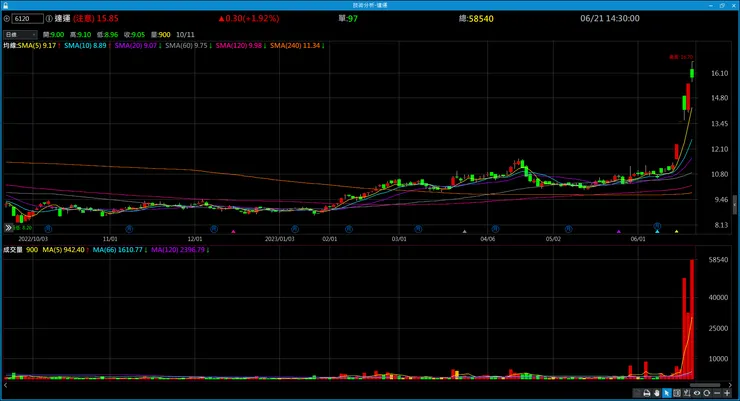Click the round icon before the 6120 field

(7, 19)
